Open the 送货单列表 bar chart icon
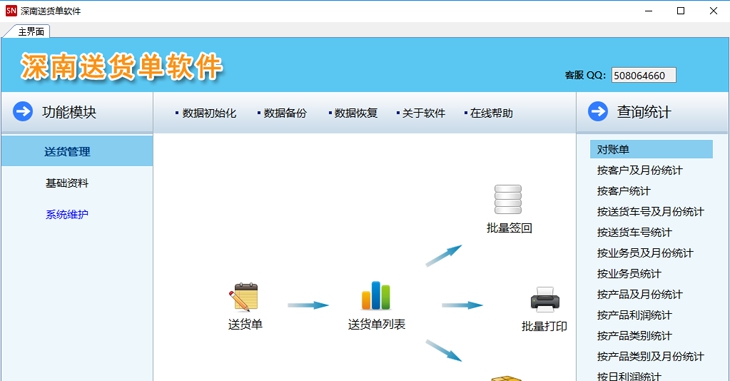Image resolution: width=730 pixels, height=381 pixels. coord(376,296)
